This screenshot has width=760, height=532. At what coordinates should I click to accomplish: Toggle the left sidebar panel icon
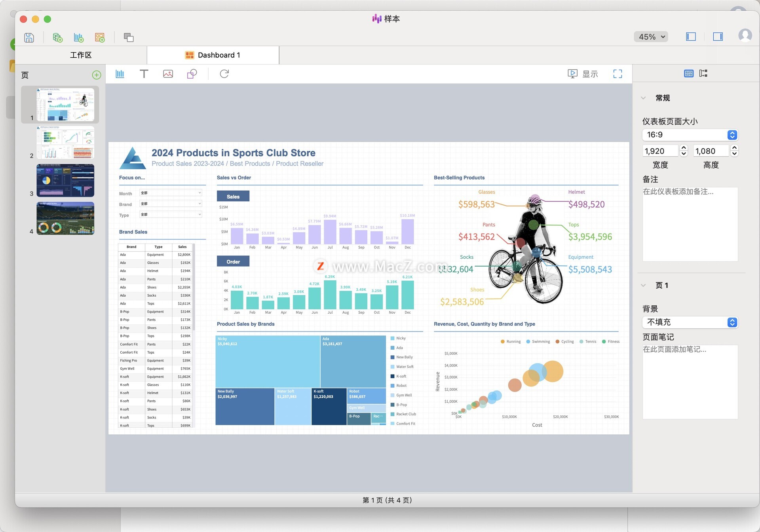click(x=691, y=36)
